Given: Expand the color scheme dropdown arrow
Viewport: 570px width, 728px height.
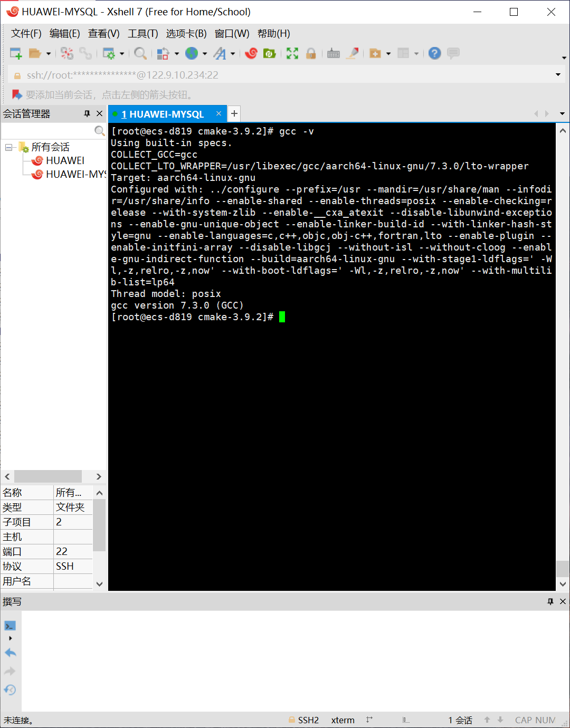Looking at the screenshot, I should click(x=177, y=53).
